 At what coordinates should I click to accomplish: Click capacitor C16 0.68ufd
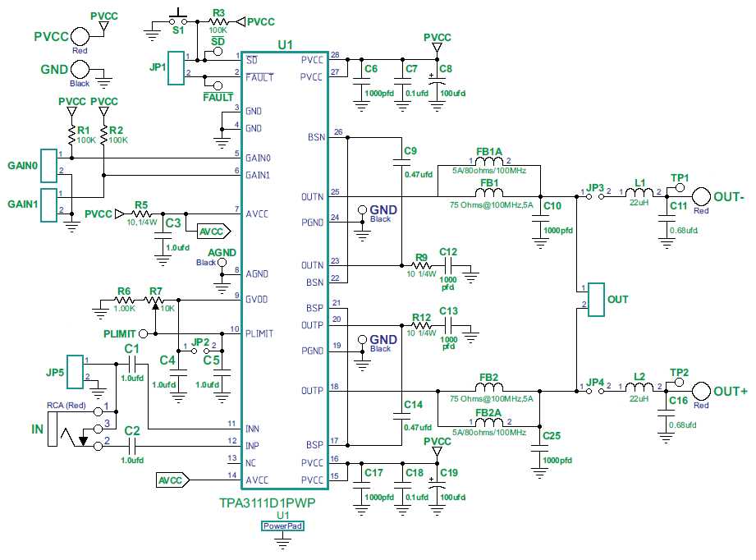[x=667, y=412]
